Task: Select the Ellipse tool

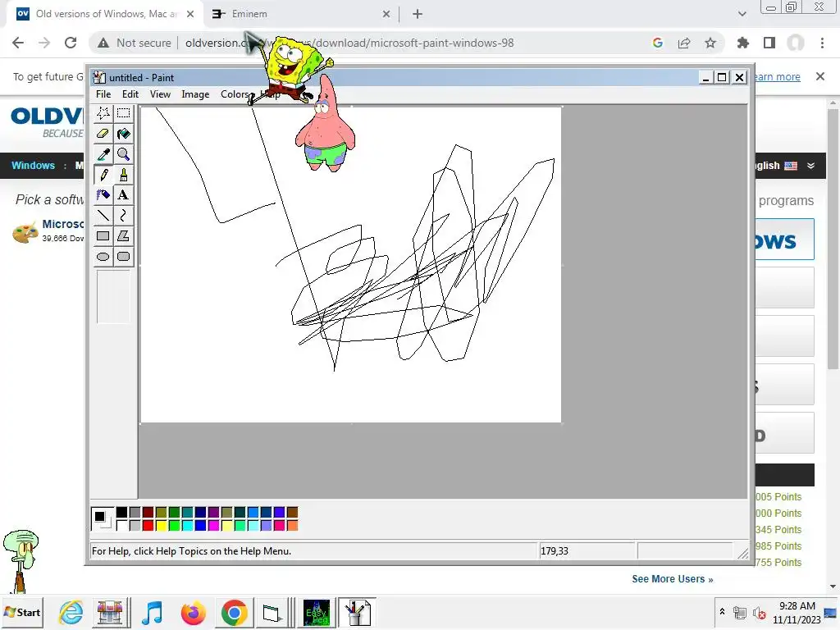Action: 103,257
